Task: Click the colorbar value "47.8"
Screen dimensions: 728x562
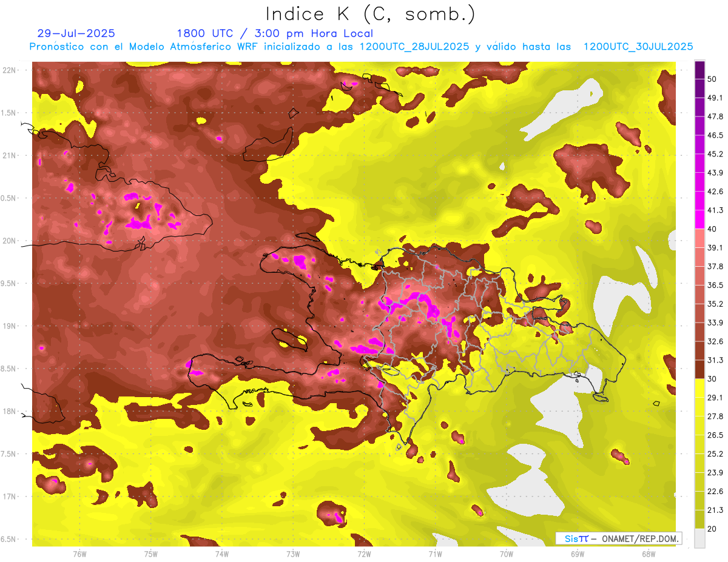Action: 715,116
